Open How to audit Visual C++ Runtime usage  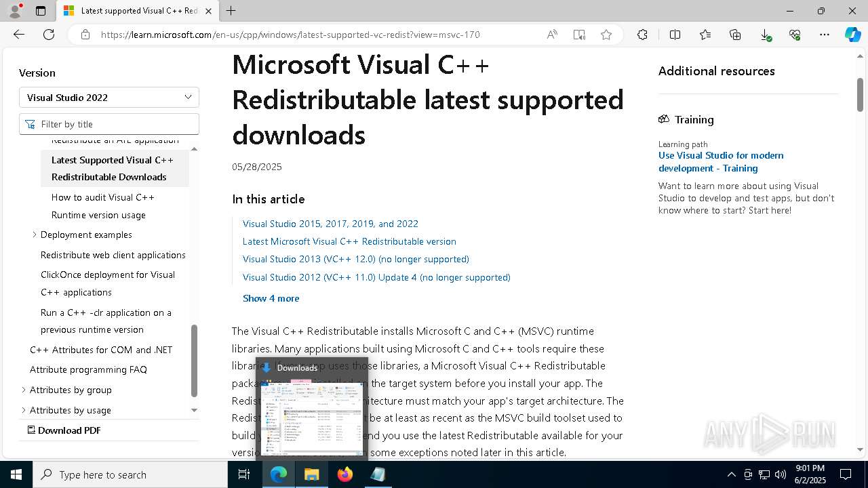(x=103, y=206)
